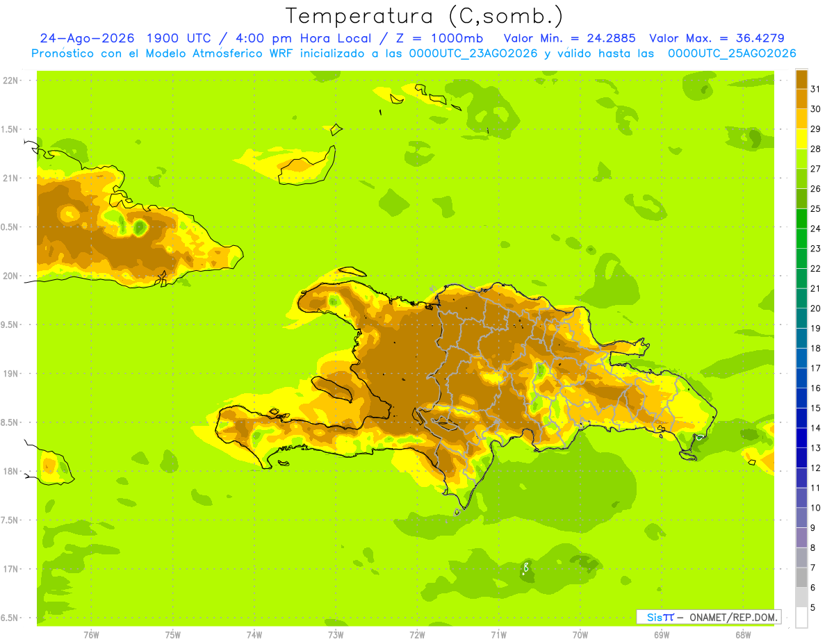
Task: Click the '18N' latitude label
Action: pos(12,471)
